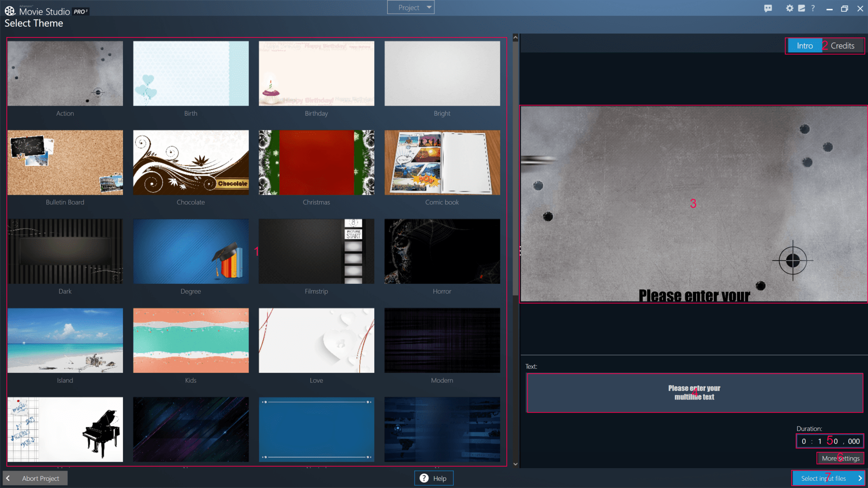
Task: Select the Kids theme thumbnail
Action: click(x=191, y=341)
